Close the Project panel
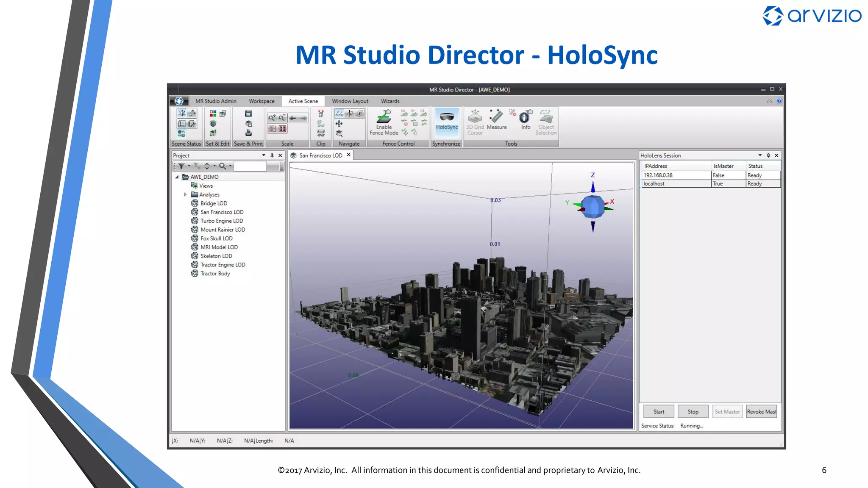The image size is (868, 488). 280,155
